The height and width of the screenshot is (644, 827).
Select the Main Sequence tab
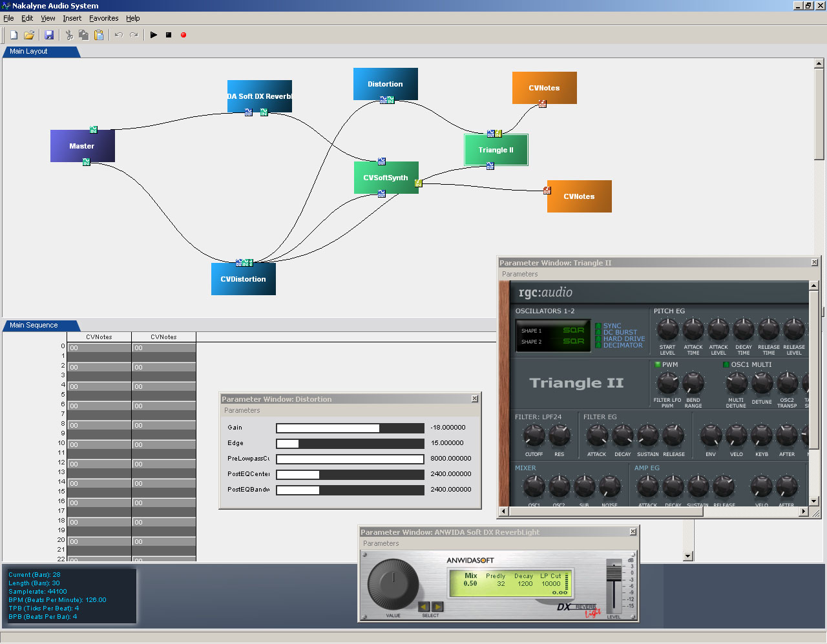40,326
